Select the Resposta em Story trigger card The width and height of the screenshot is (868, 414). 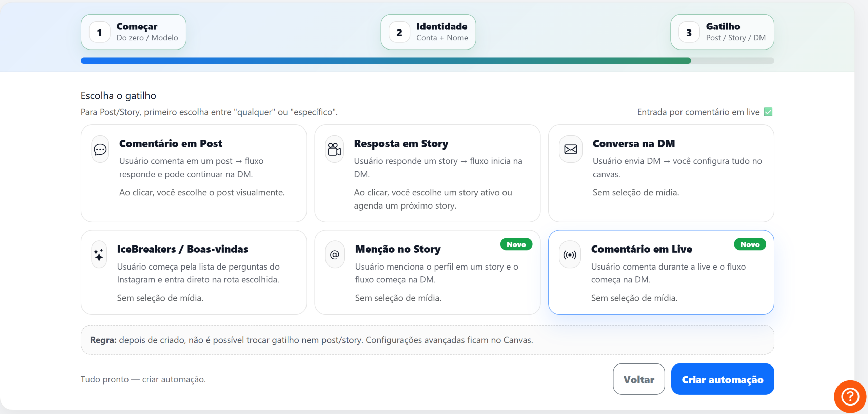427,173
